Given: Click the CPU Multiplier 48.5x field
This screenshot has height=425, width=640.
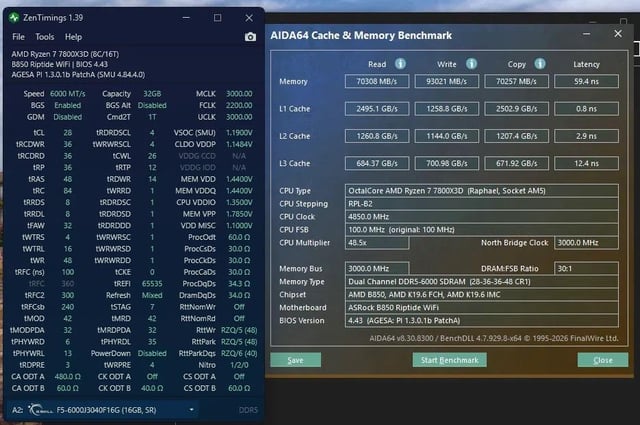Looking at the screenshot, I should 377,243.
